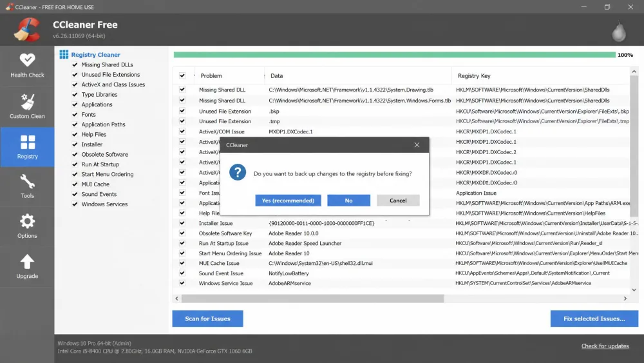
Task: Toggle Help Files category
Action: (x=75, y=134)
